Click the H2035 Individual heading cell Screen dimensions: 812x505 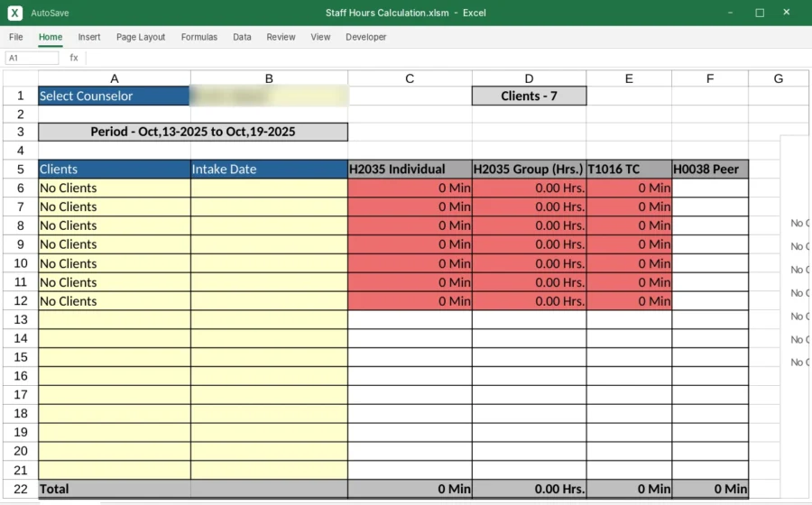(x=410, y=170)
